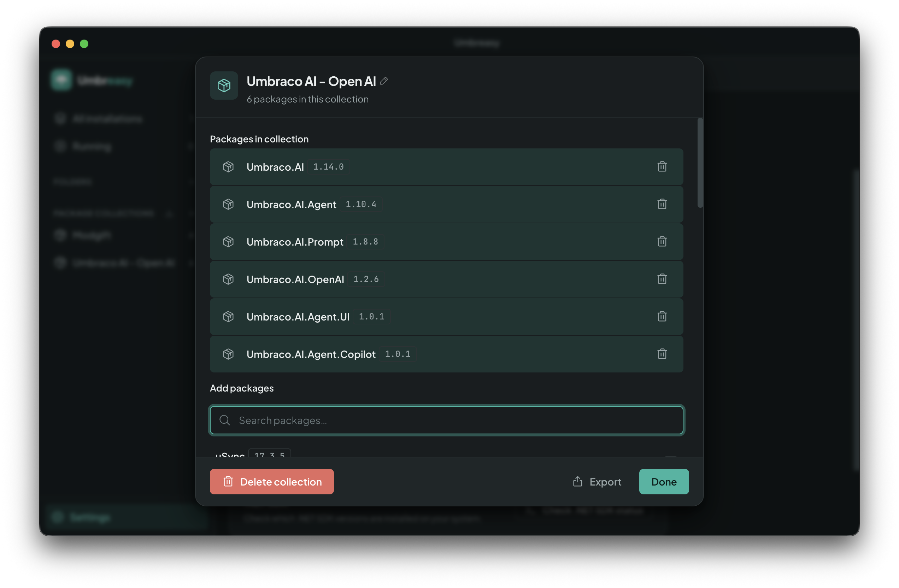
Task: Click the dialog's vertical scrollbar thumb
Action: click(700, 163)
